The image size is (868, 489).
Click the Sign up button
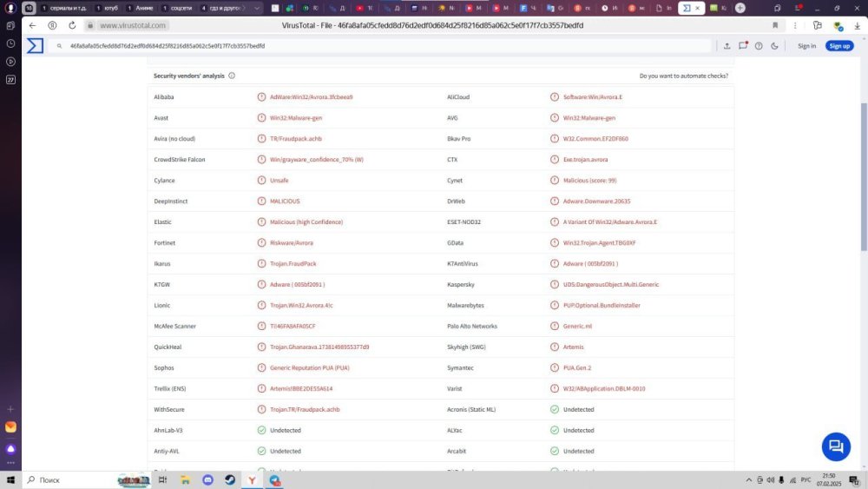coord(839,46)
